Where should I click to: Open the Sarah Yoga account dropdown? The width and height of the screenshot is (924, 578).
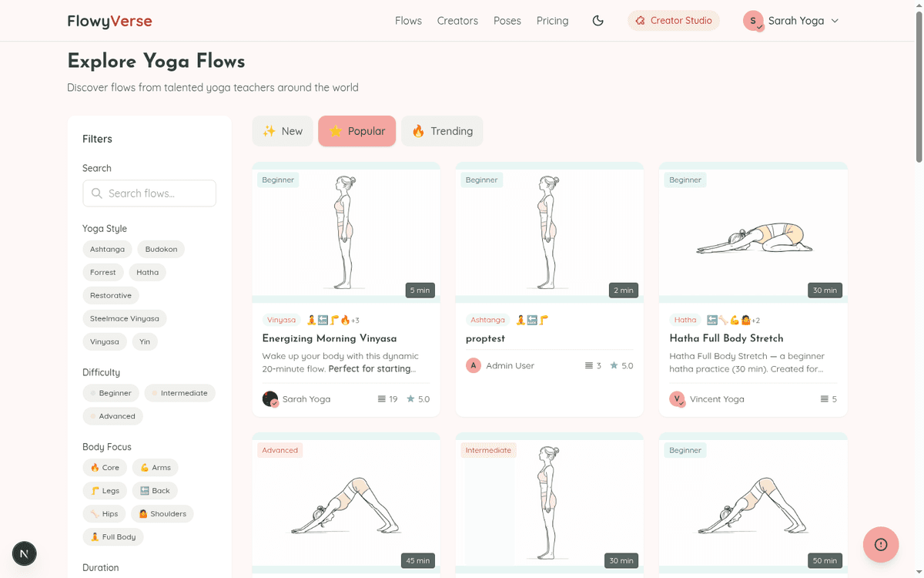tap(791, 21)
